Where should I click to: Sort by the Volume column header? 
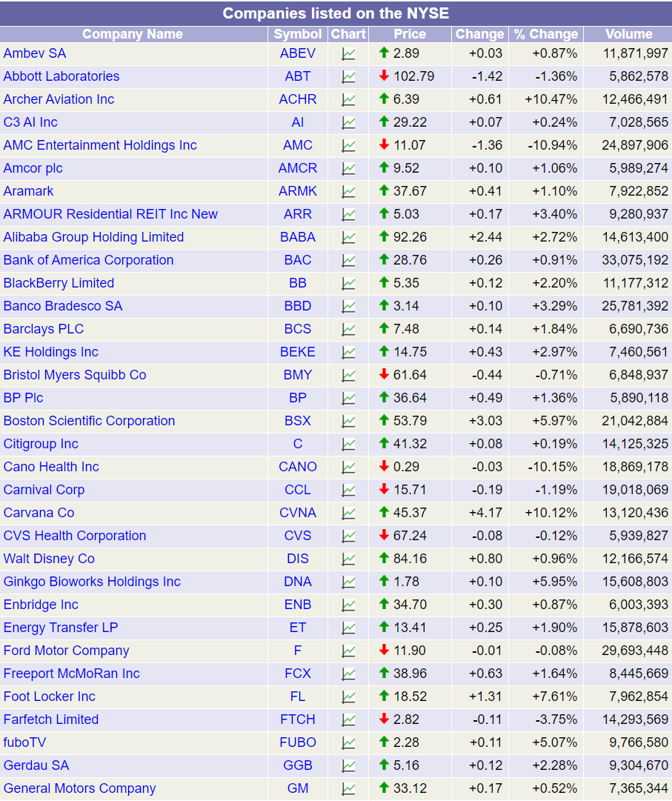click(628, 34)
